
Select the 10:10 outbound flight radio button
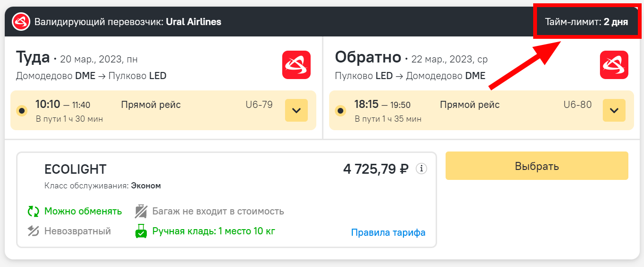22,111
